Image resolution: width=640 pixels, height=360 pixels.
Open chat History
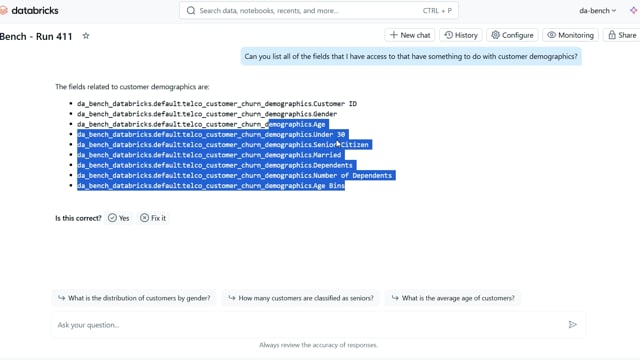(x=461, y=35)
